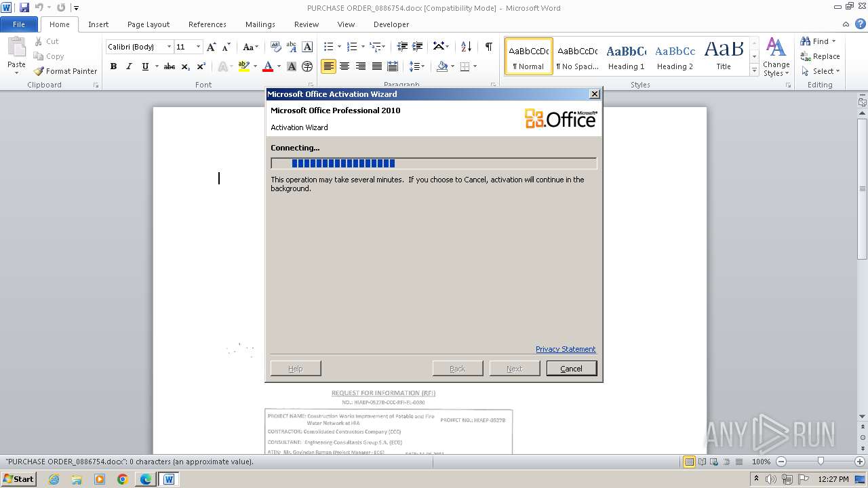Screen dimensions: 868x488
Task: Apply the Heading 1 style
Action: coord(626,56)
